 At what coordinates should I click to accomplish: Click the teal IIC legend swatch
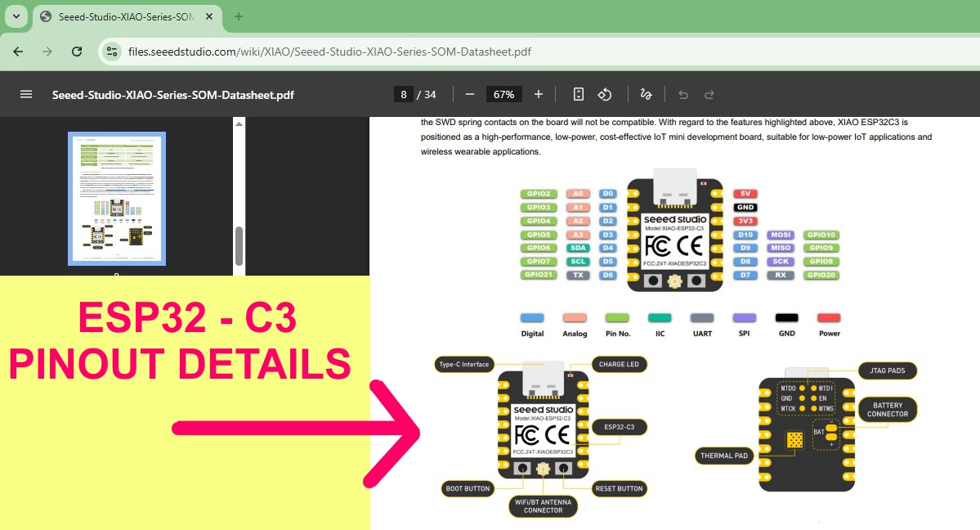pos(660,318)
